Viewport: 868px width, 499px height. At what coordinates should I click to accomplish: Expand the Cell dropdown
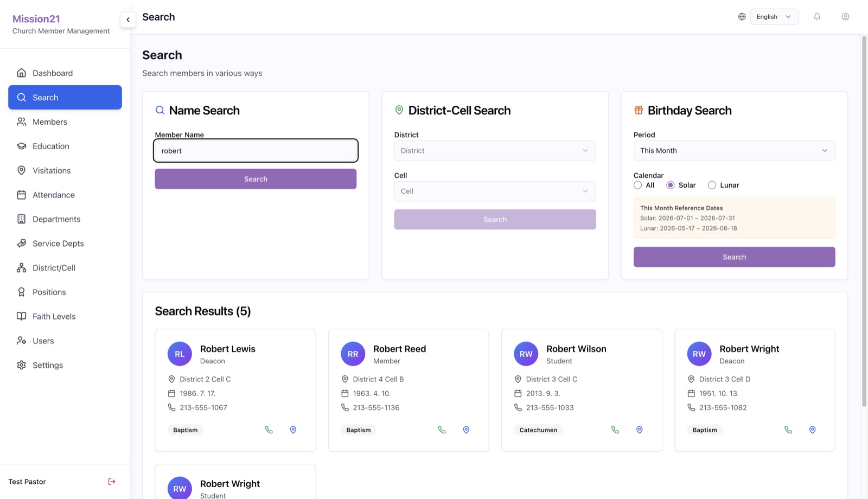point(495,191)
